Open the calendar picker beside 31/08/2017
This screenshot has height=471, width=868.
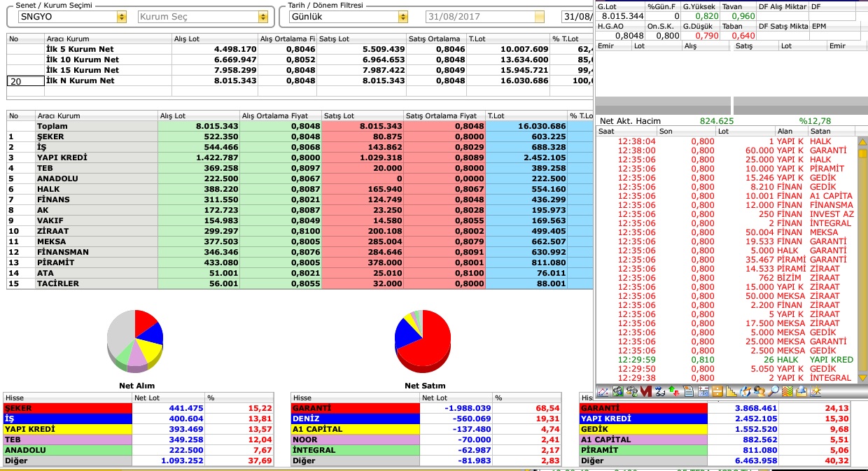[x=539, y=16]
